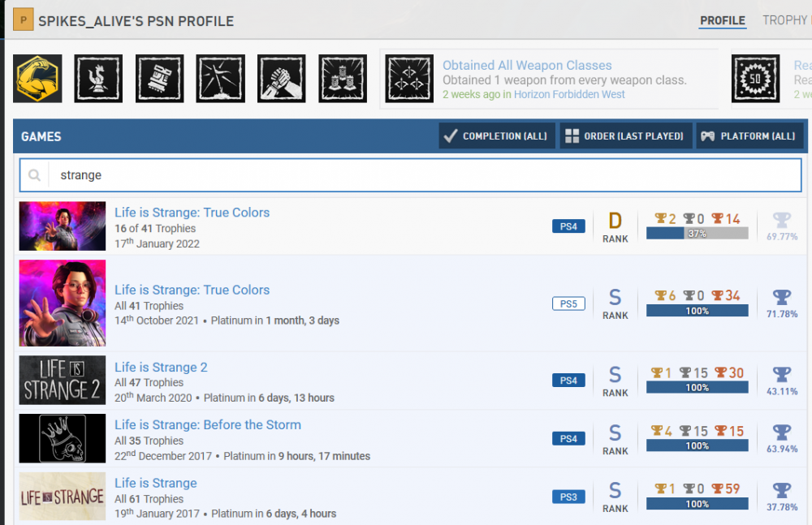812x525 pixels.
Task: Follow the Horizon Forbidden West link
Action: (569, 94)
